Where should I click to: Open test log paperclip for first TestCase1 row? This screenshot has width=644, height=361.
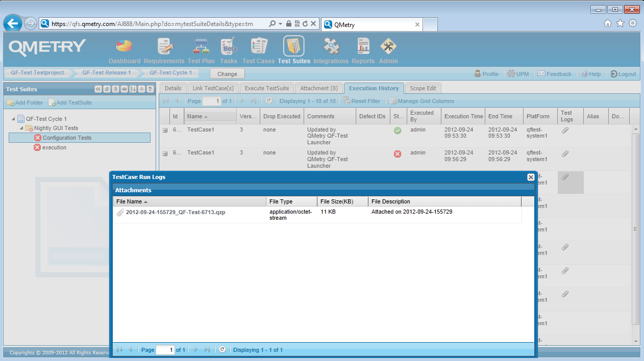click(x=565, y=131)
